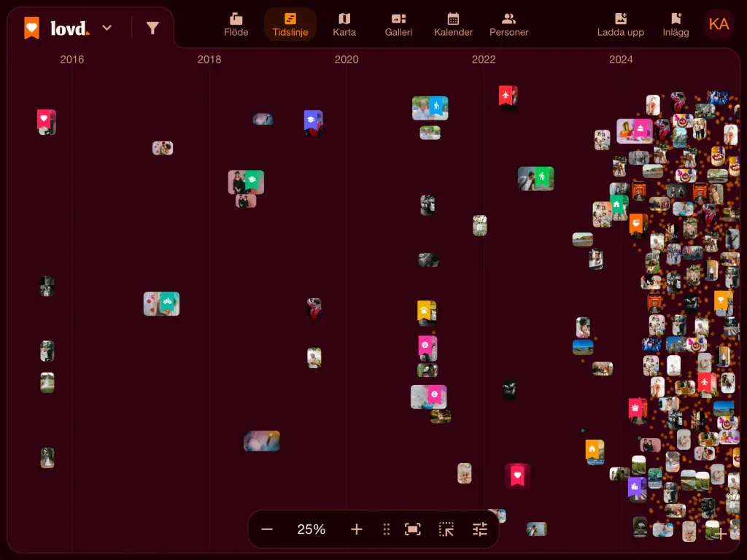Open the Karta map view
This screenshot has width=747, height=560.
(344, 25)
